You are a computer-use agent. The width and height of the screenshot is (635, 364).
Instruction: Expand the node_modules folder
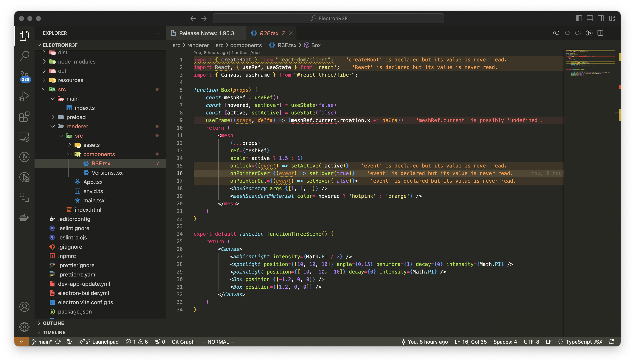coord(76,61)
